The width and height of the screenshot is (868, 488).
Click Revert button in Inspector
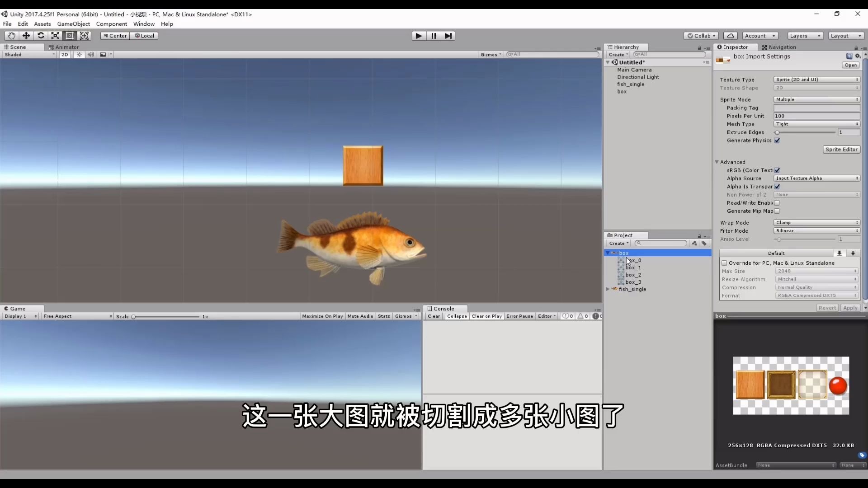click(827, 307)
